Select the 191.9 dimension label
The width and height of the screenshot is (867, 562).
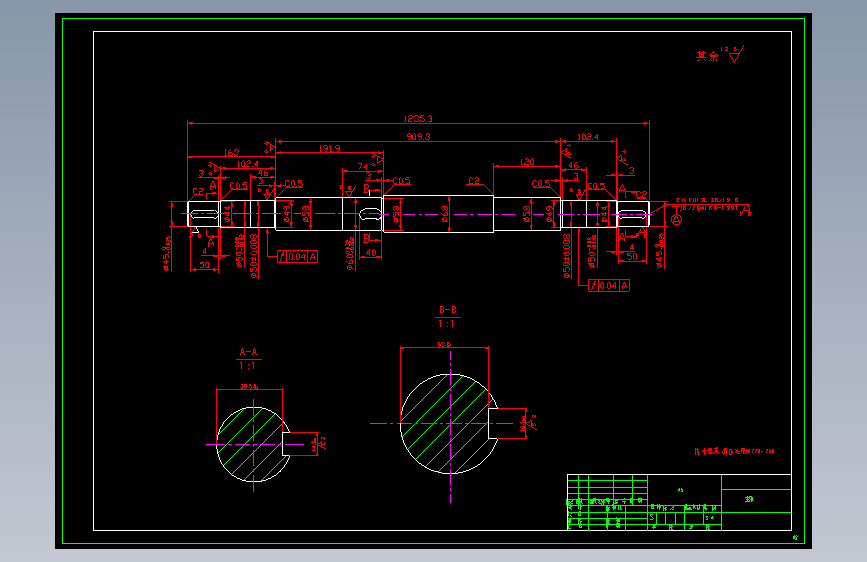coord(330,148)
